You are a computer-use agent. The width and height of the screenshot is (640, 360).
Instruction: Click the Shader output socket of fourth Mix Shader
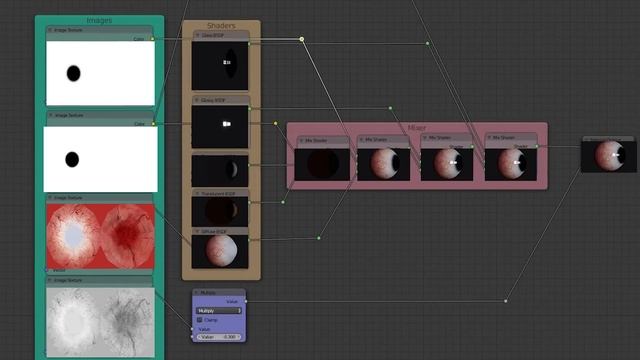537,146
